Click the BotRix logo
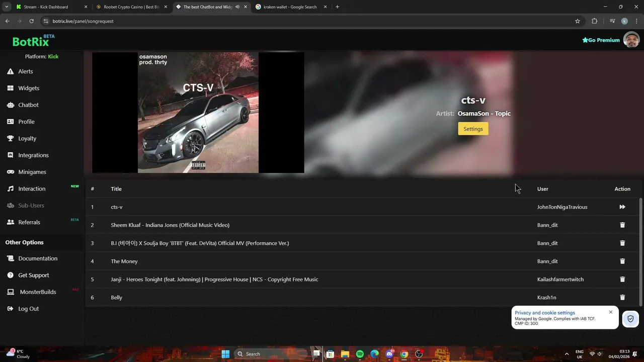644x362 pixels. tap(31, 42)
